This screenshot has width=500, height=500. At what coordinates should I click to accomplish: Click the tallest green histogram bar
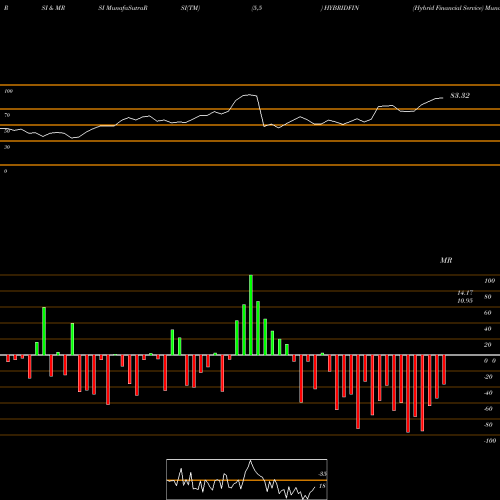click(x=251, y=315)
